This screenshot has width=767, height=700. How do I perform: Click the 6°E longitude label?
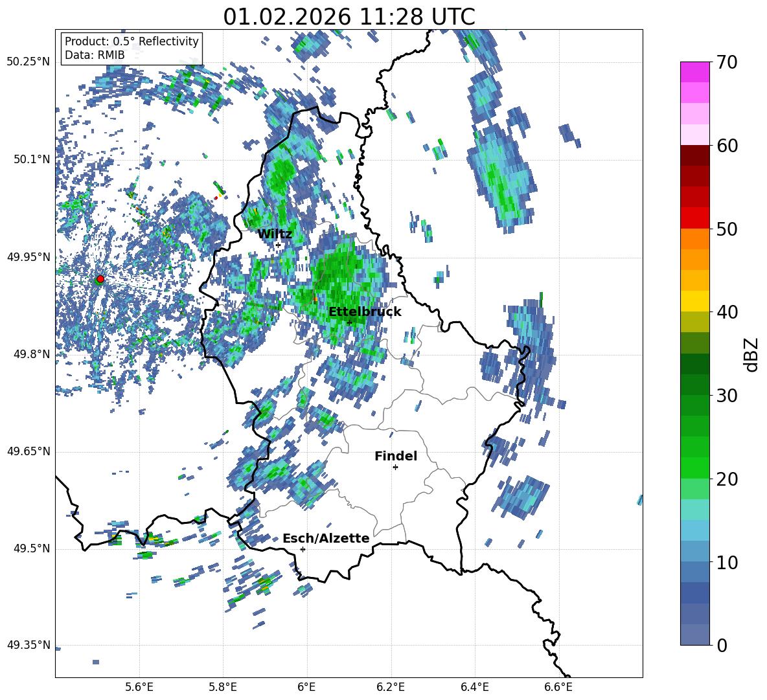point(306,687)
